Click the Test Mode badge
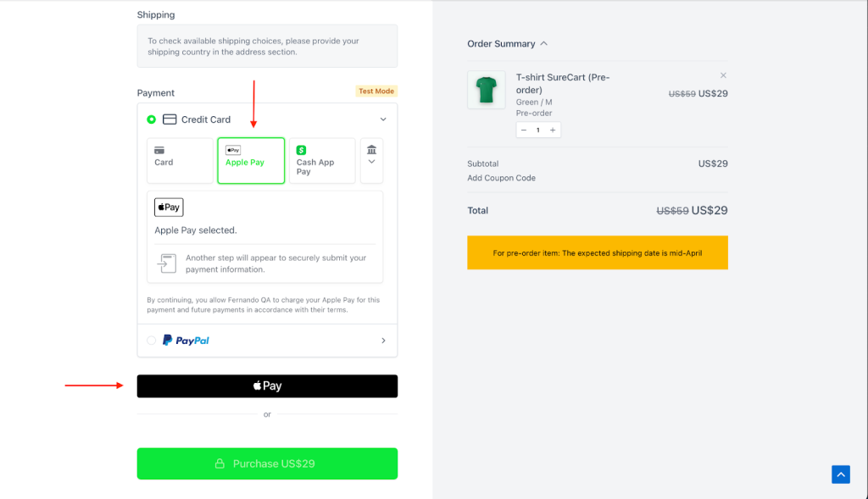The height and width of the screenshot is (499, 868). [x=376, y=91]
